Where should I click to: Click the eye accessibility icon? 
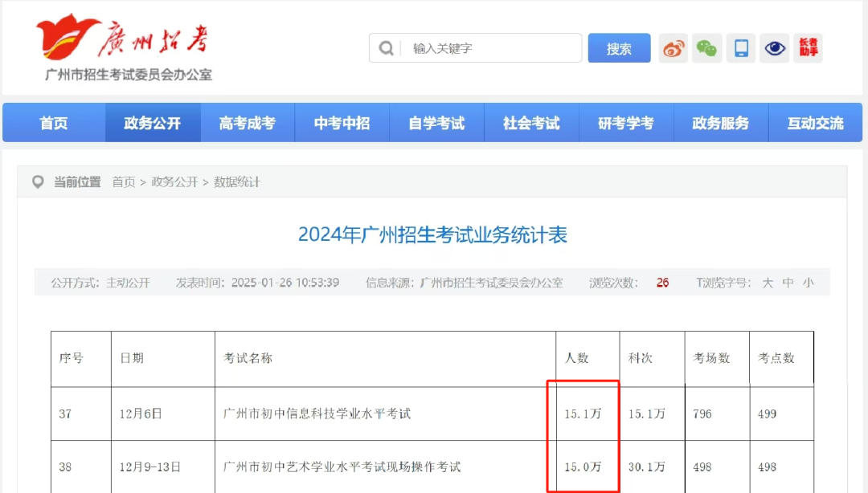pos(775,48)
